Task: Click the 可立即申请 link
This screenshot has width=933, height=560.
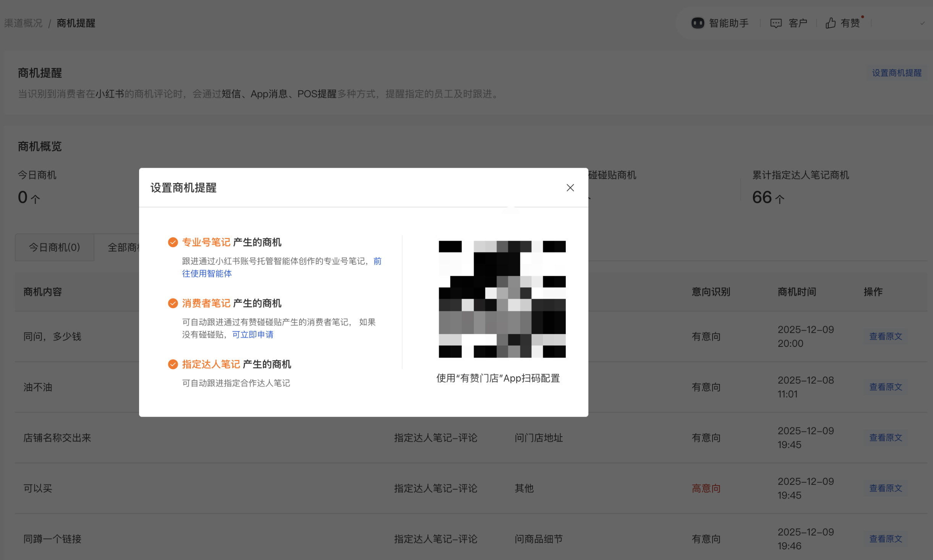Action: 253,334
